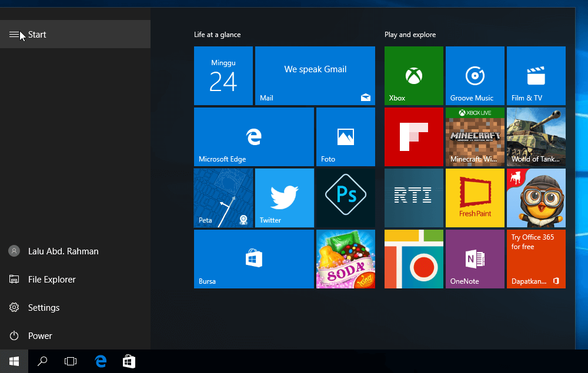Launch the Twitter tile
The width and height of the screenshot is (588, 373).
[x=284, y=198]
